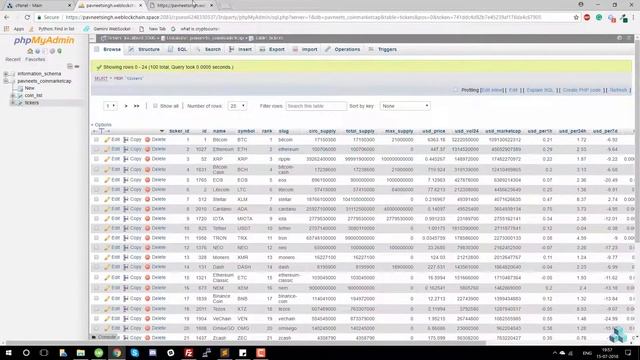Enable the Profiling checkbox
The height and width of the screenshot is (360, 640).
(456, 90)
